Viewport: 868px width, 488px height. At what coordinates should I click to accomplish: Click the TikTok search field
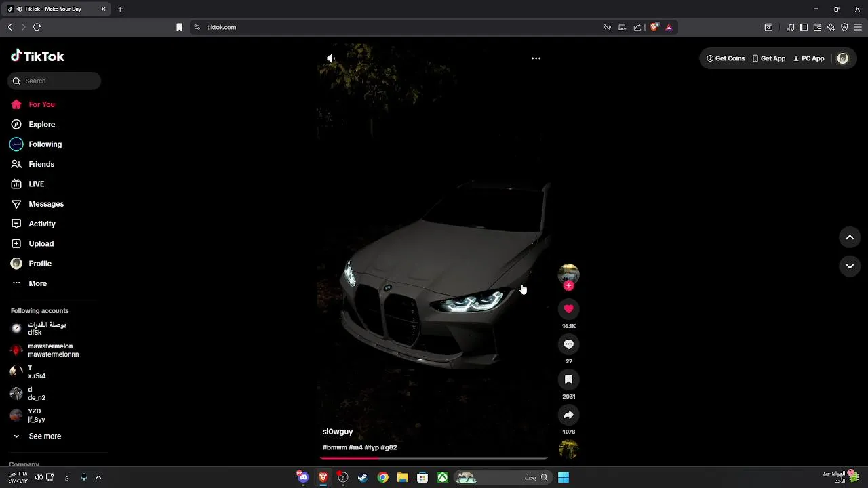[54, 81]
